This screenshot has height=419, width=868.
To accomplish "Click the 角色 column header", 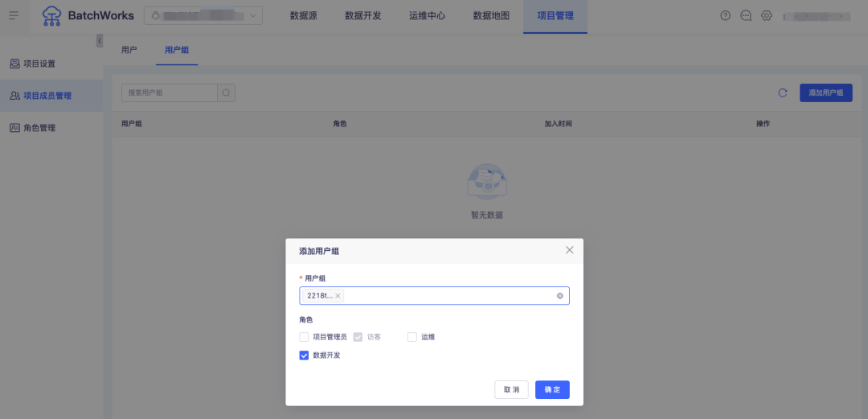I will tap(340, 124).
